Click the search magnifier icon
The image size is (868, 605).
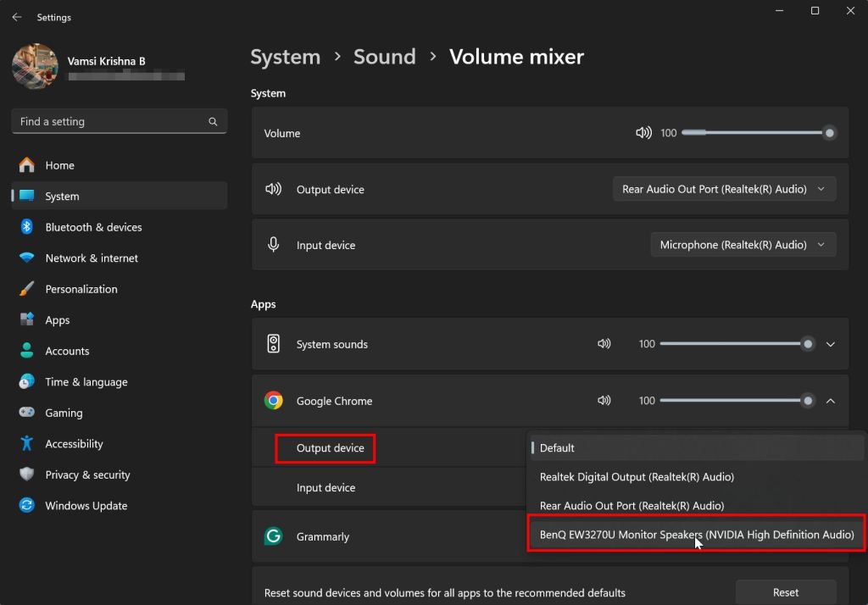(x=213, y=122)
